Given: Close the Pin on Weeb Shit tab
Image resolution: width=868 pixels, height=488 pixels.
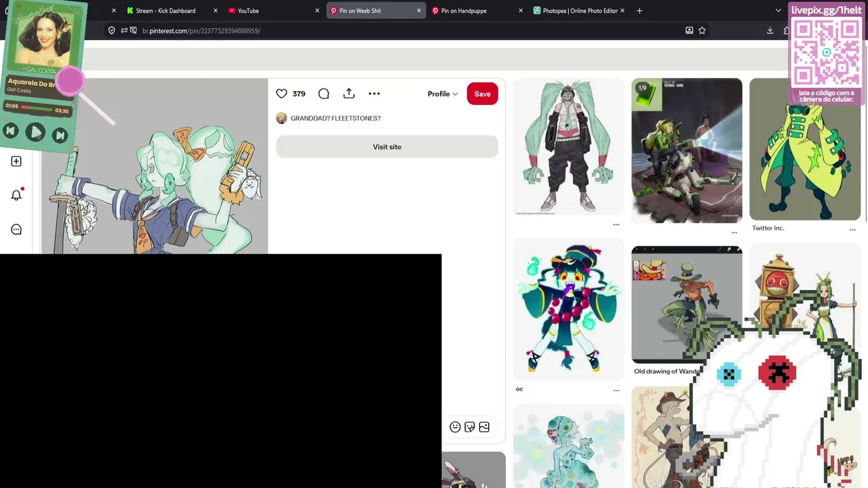Looking at the screenshot, I should [x=419, y=11].
